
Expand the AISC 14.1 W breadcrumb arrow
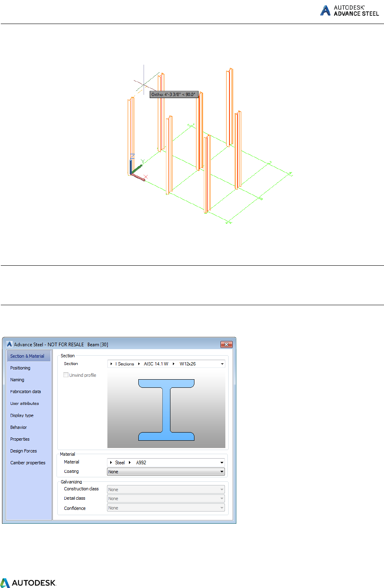[x=139, y=364]
